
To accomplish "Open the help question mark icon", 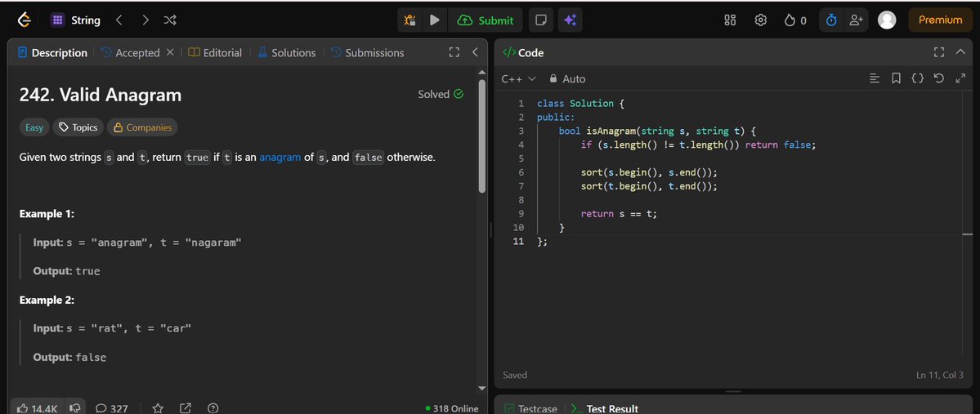I will point(213,408).
